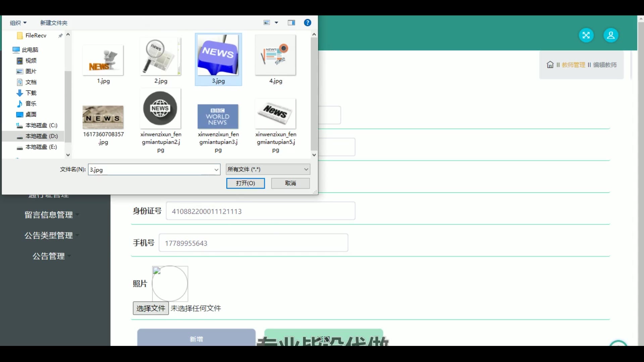
Task: Click the help question mark icon
Action: 307,23
